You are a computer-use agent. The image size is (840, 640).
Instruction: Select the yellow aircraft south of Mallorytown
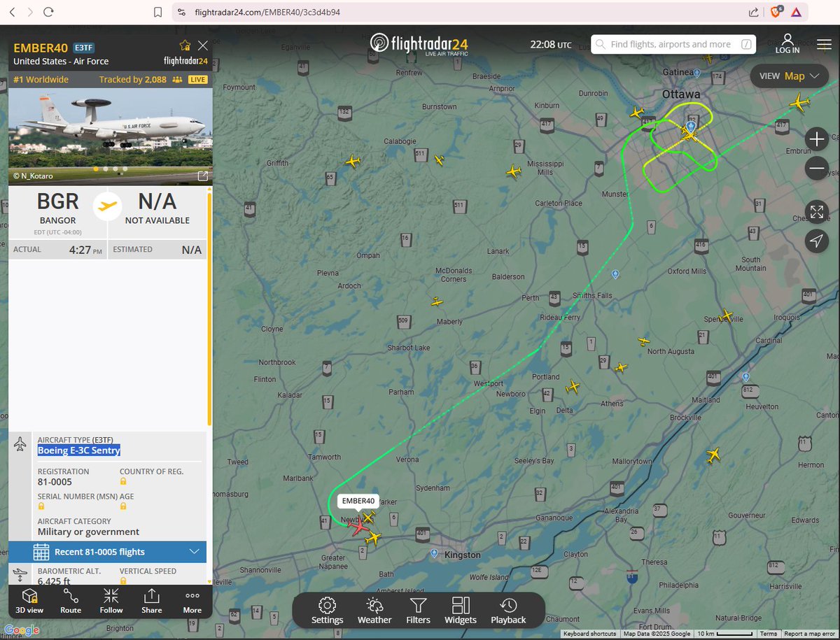(713, 455)
